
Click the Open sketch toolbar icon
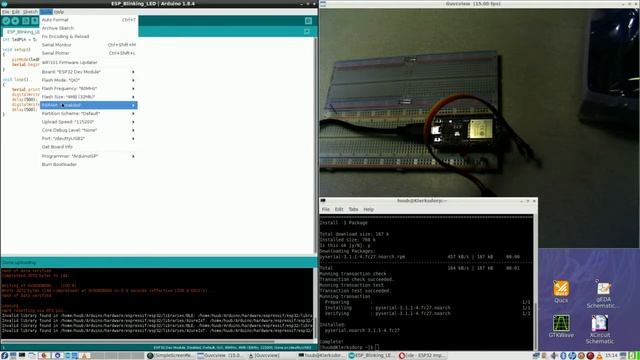pyautogui.click(x=35, y=21)
